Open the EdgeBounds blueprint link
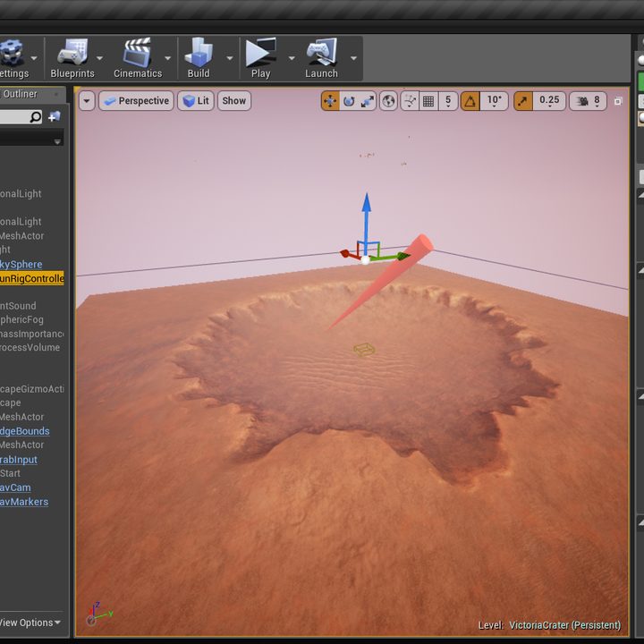644x644 pixels. (25, 431)
